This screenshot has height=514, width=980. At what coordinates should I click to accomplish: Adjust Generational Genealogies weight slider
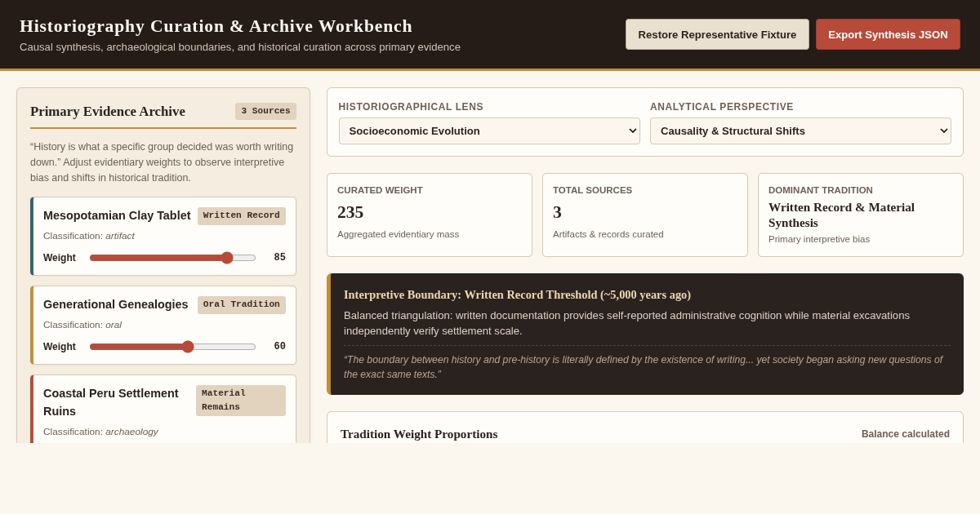172,347
